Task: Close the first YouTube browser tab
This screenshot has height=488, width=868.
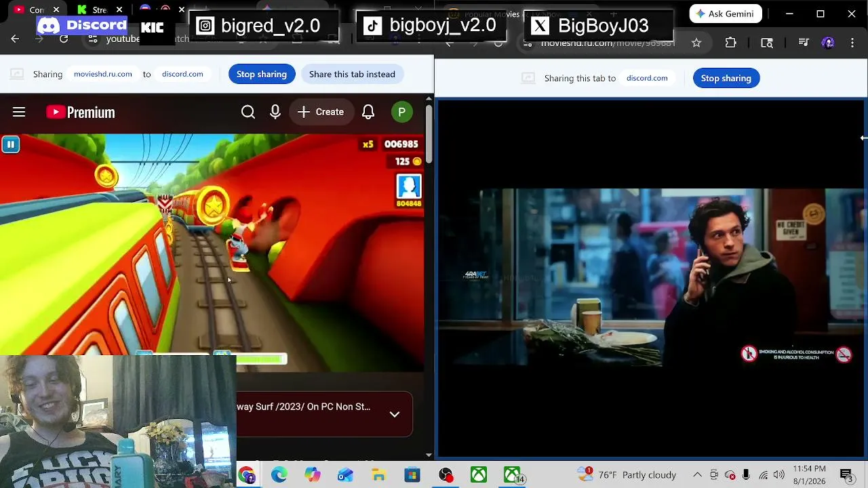Action: point(56,9)
